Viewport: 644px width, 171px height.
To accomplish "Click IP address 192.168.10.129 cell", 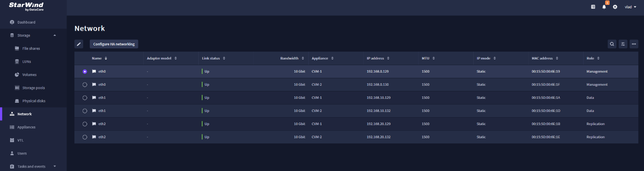I will pyautogui.click(x=379, y=98).
